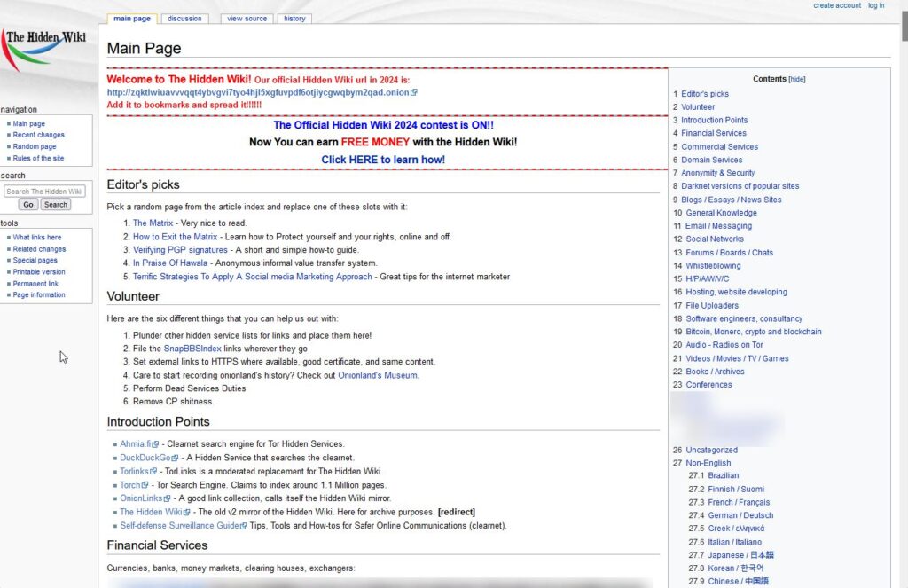
Task: Click external icon after The Hidden Wiki mirror
Action: click(x=186, y=512)
